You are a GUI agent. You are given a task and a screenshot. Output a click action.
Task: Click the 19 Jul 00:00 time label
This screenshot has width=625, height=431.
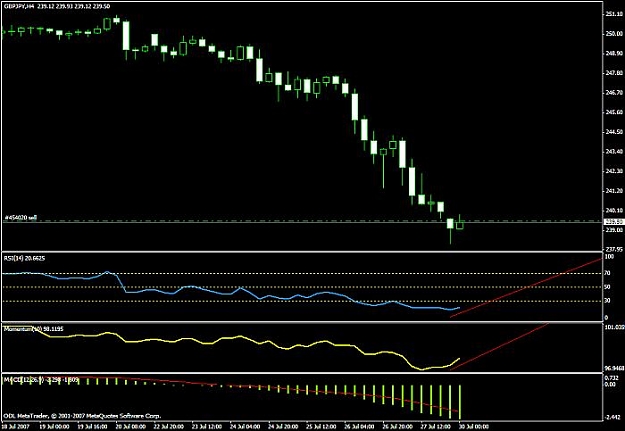point(54,426)
